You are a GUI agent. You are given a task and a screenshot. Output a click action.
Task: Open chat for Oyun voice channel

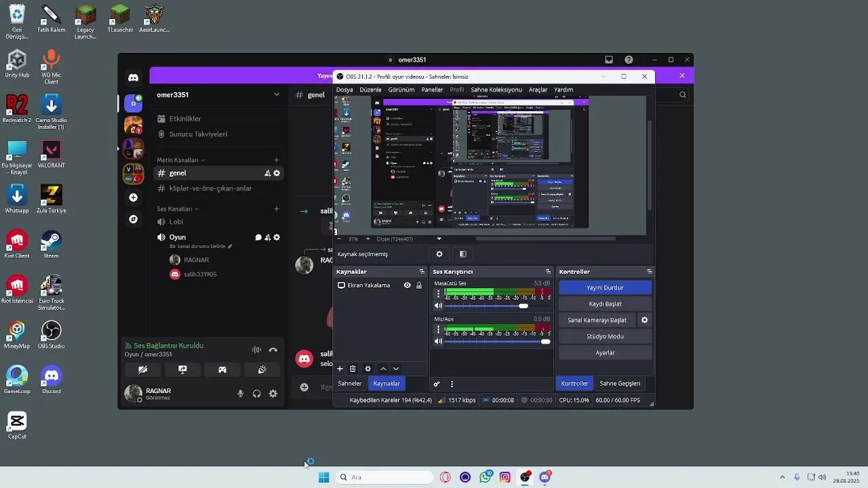(x=258, y=237)
